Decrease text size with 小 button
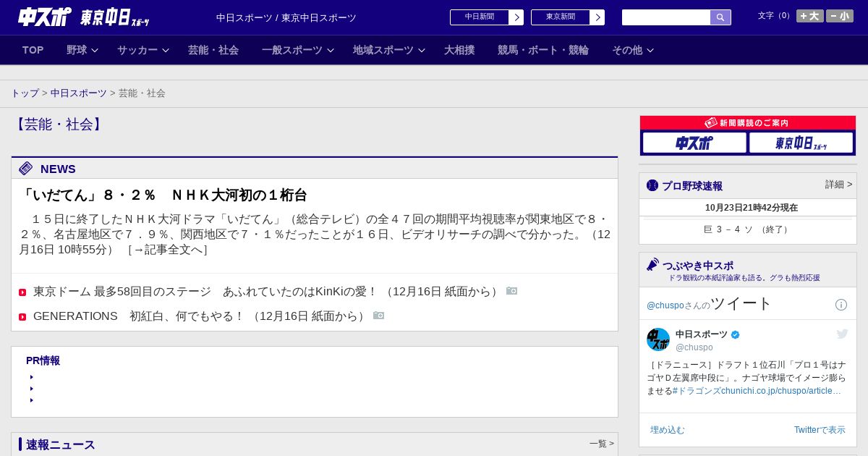 (x=840, y=16)
